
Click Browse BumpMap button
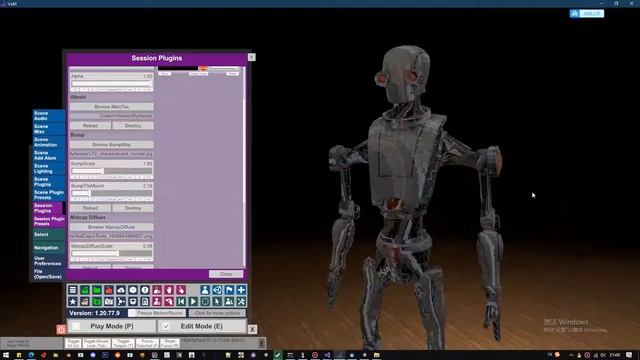tap(111, 144)
